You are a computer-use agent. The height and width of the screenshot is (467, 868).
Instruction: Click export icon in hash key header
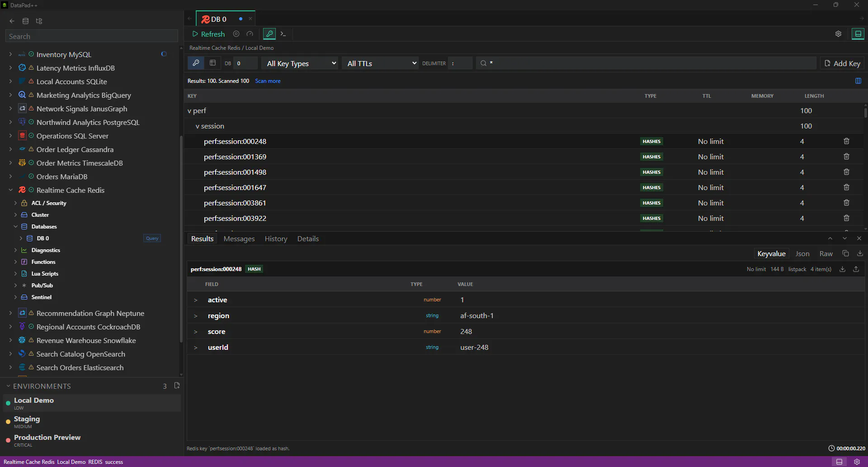pos(856,269)
